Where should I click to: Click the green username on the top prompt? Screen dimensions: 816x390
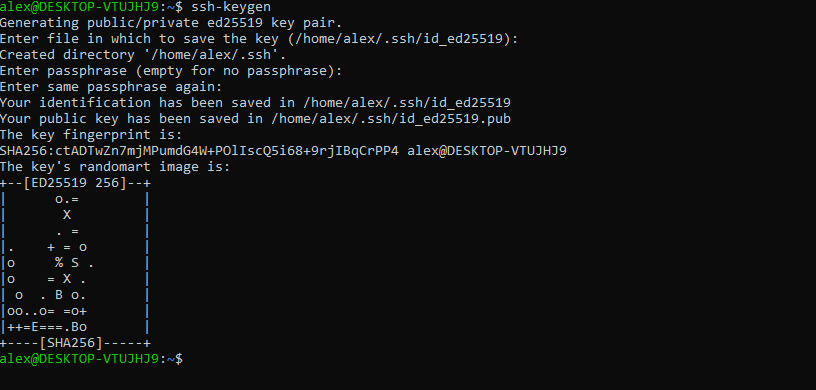(x=79, y=7)
